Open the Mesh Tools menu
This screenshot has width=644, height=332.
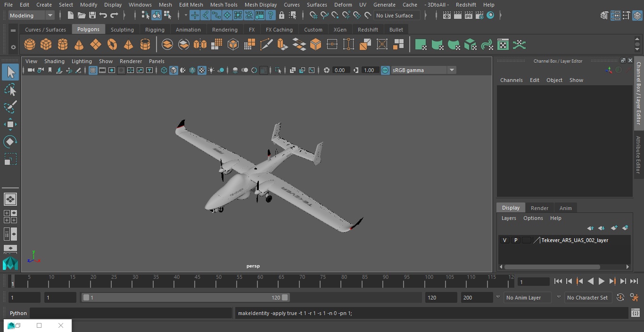tap(223, 5)
